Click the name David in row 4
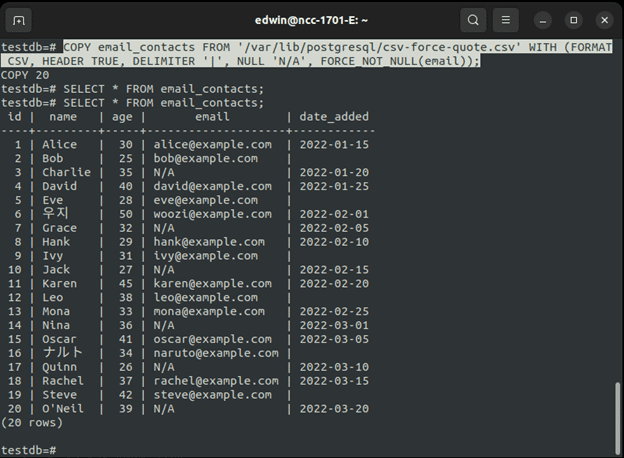 pos(59,186)
